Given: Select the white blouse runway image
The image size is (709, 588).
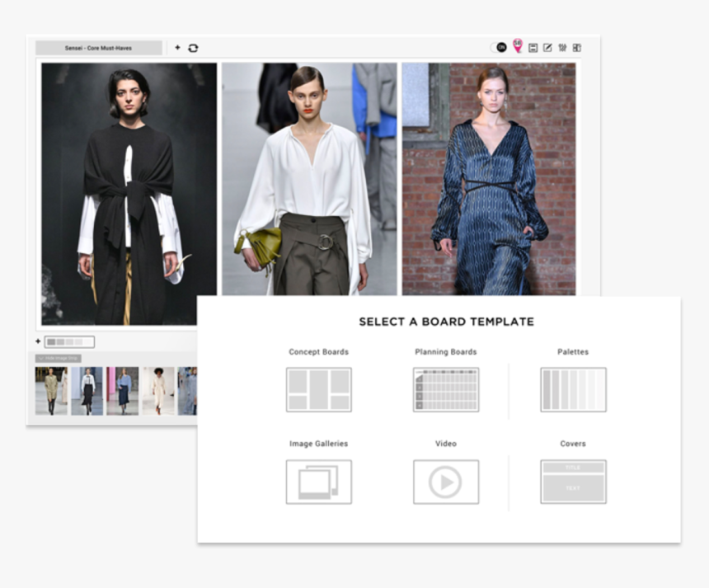Looking at the screenshot, I should coord(309,179).
